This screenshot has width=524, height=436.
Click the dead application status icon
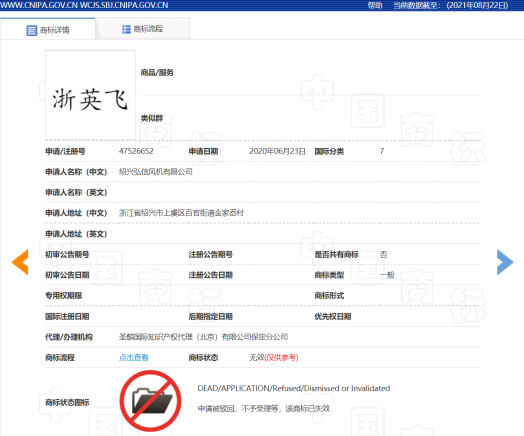tap(150, 401)
